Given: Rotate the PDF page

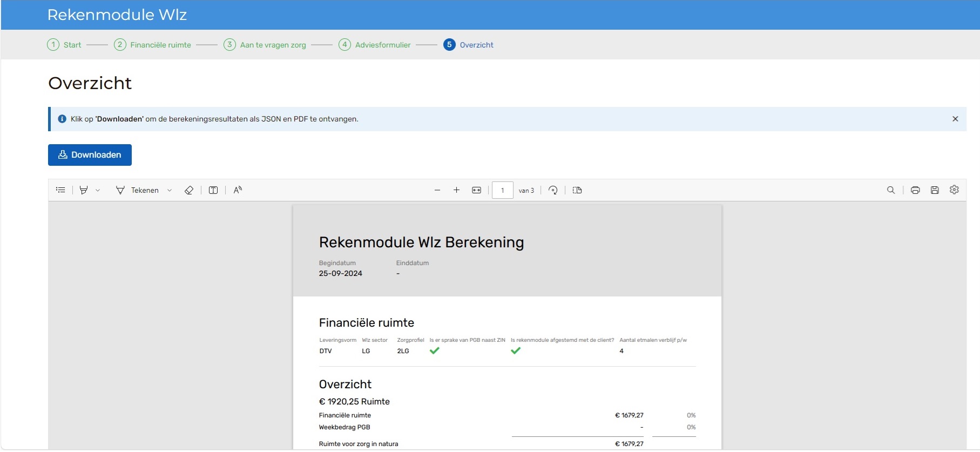Looking at the screenshot, I should pyautogui.click(x=553, y=190).
